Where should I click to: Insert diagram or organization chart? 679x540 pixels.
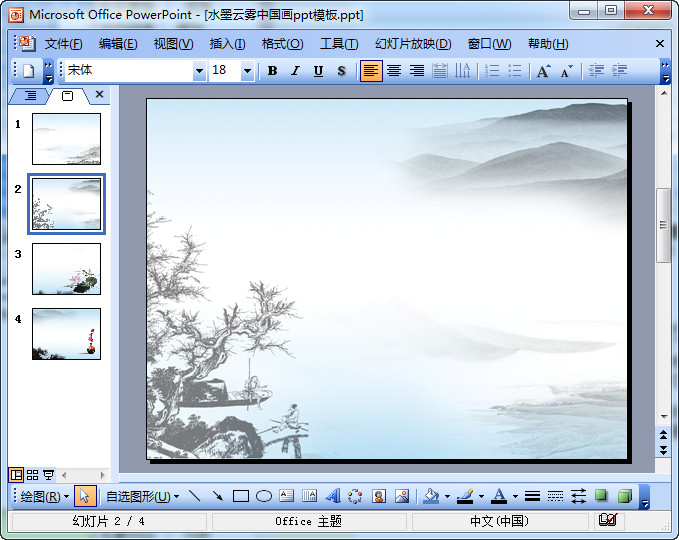(x=355, y=496)
